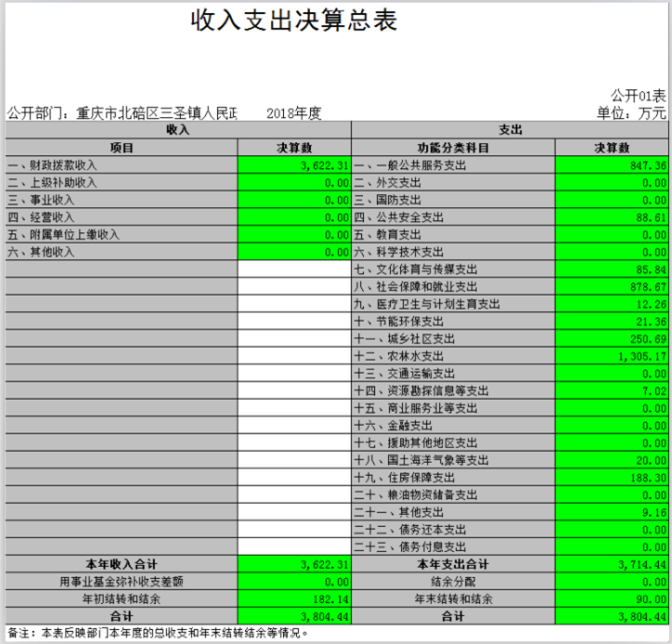Select the 五、附属单位上缴收入 cell
This screenshot has height=644, width=672.
click(x=122, y=235)
